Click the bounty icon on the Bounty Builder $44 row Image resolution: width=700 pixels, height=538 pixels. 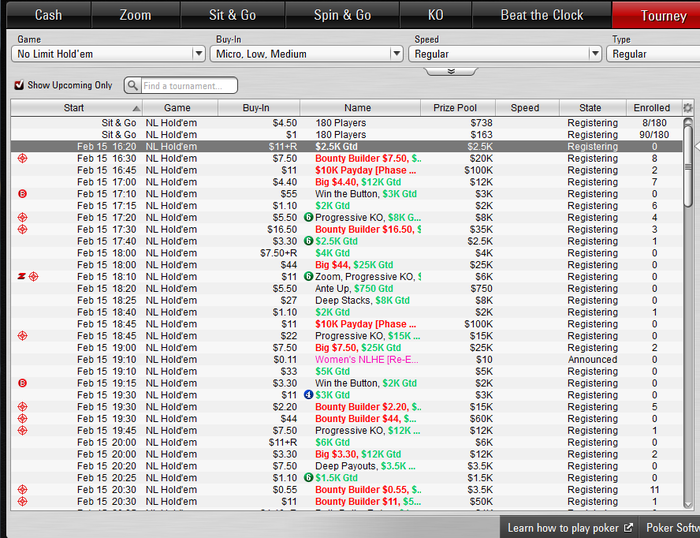pyautogui.click(x=22, y=418)
